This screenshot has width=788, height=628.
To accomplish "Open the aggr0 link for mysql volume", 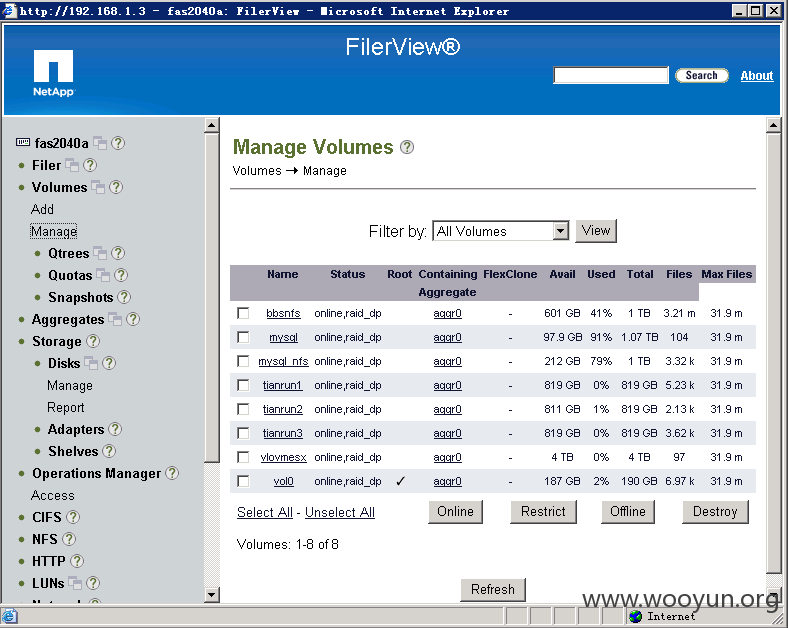I will (x=447, y=337).
